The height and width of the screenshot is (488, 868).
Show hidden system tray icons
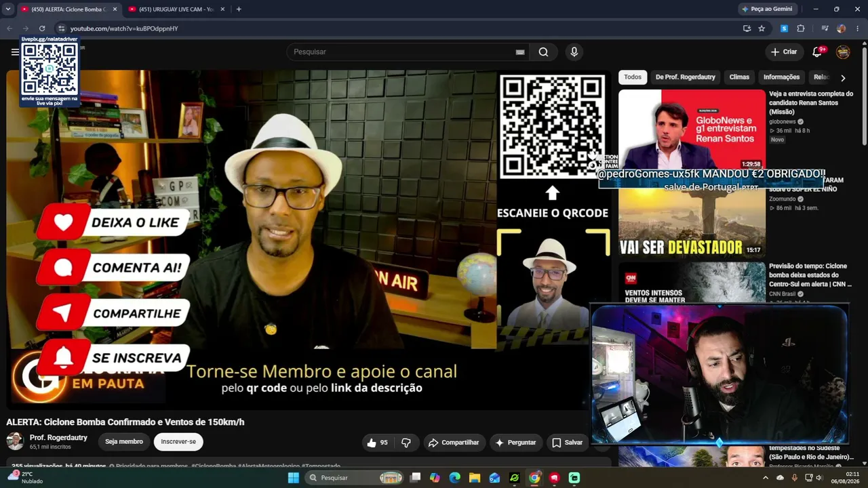[766, 478]
